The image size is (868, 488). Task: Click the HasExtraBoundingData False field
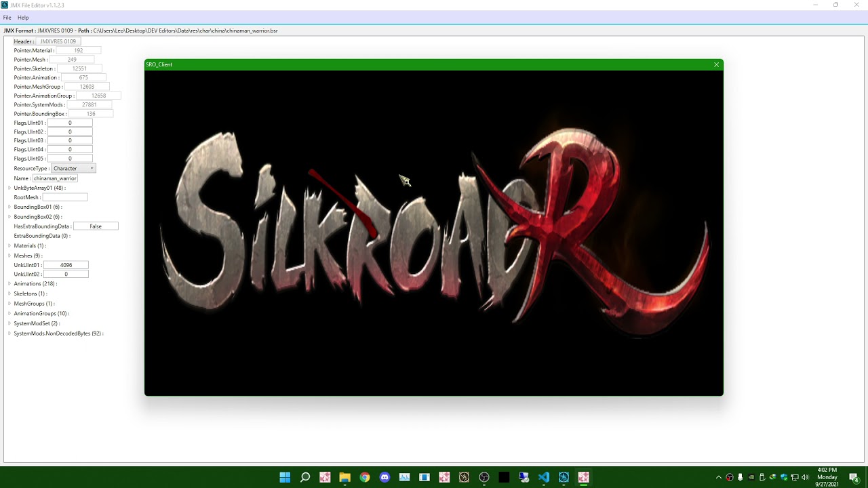tap(96, 226)
